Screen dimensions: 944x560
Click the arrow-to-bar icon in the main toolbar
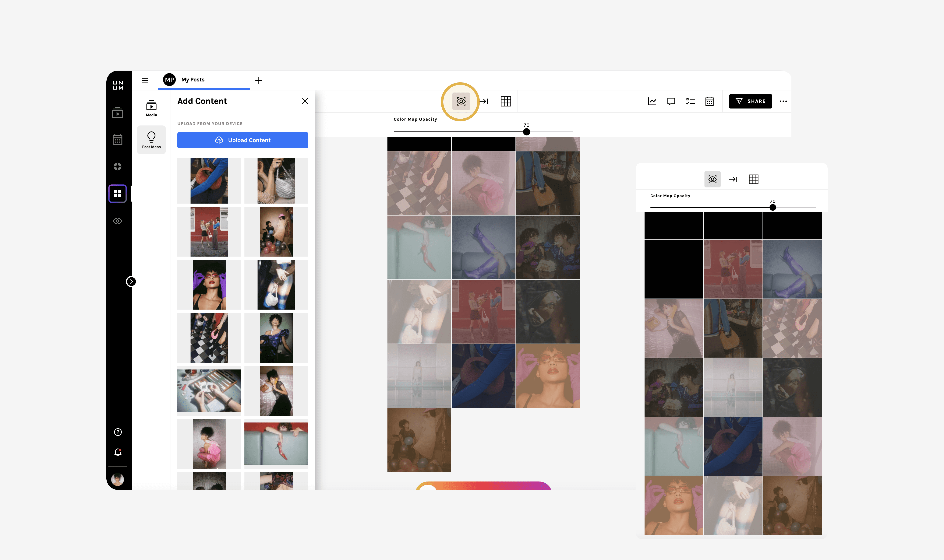(484, 101)
